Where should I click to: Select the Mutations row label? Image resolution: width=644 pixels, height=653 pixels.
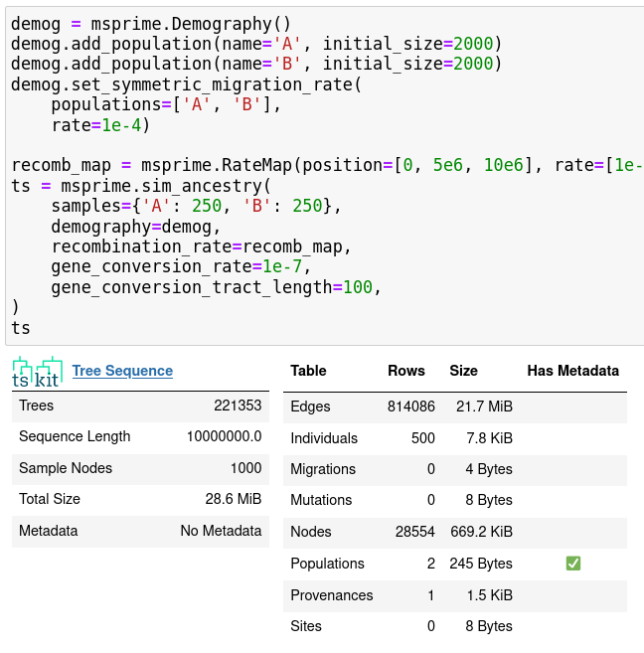tap(321, 500)
